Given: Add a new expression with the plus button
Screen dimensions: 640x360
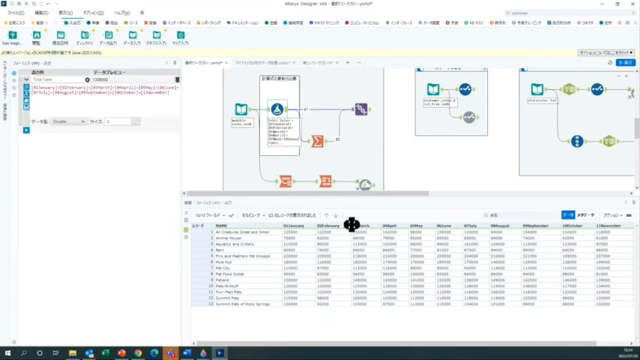Looking at the screenshot, I should [x=26, y=130].
